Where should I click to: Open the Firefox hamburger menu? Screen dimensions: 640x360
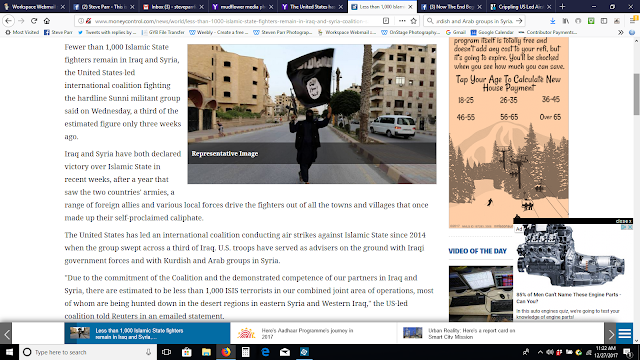tap(633, 20)
